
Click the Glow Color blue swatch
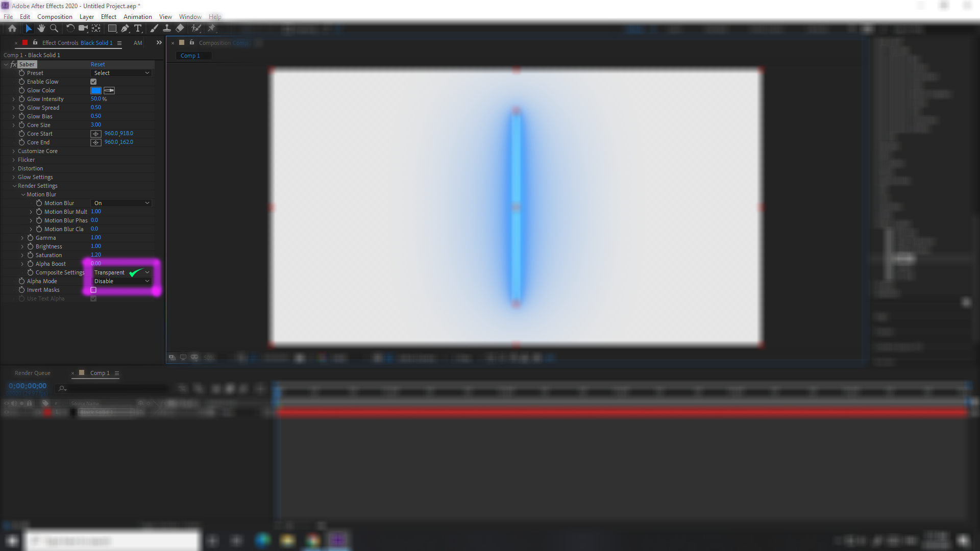pyautogui.click(x=95, y=90)
